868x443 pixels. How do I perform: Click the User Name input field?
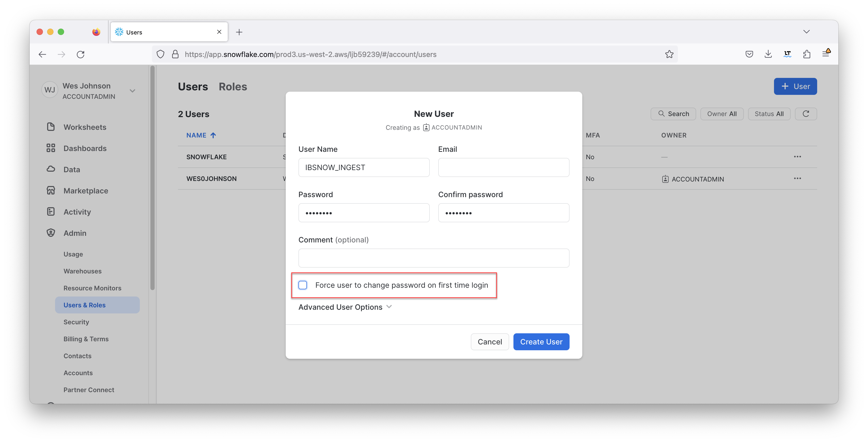tap(364, 167)
